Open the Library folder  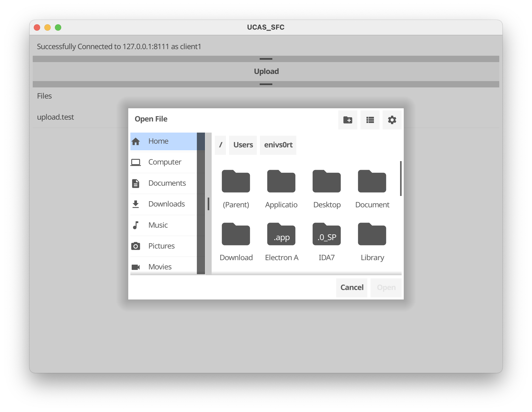tap(372, 234)
